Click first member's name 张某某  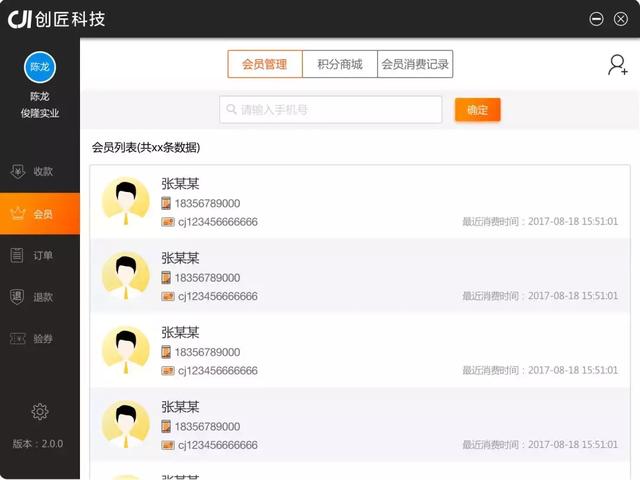pos(180,184)
